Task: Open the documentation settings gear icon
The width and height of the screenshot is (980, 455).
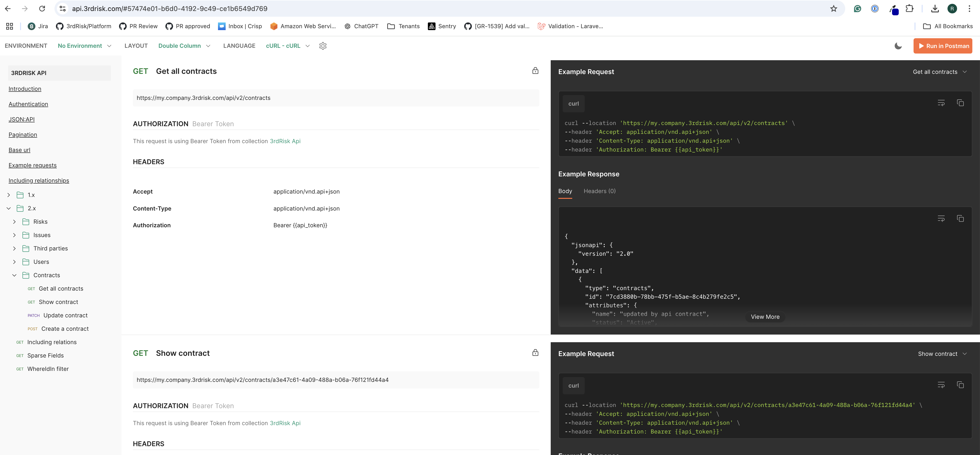Action: coord(323,46)
